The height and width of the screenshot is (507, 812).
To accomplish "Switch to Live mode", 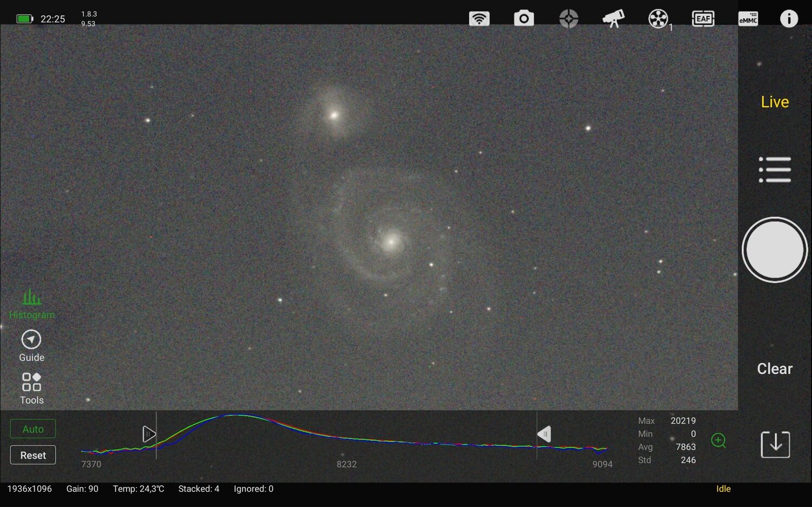I will click(774, 102).
